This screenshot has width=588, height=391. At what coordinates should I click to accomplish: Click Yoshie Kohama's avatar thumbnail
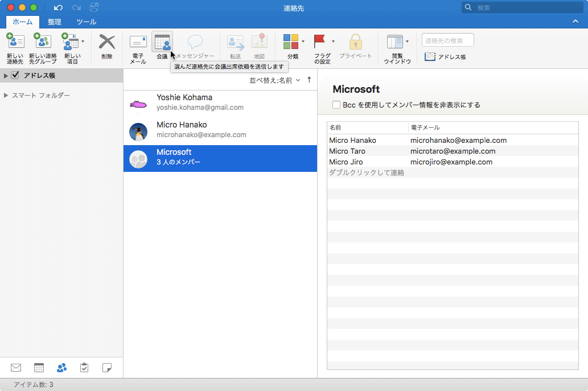coord(138,104)
